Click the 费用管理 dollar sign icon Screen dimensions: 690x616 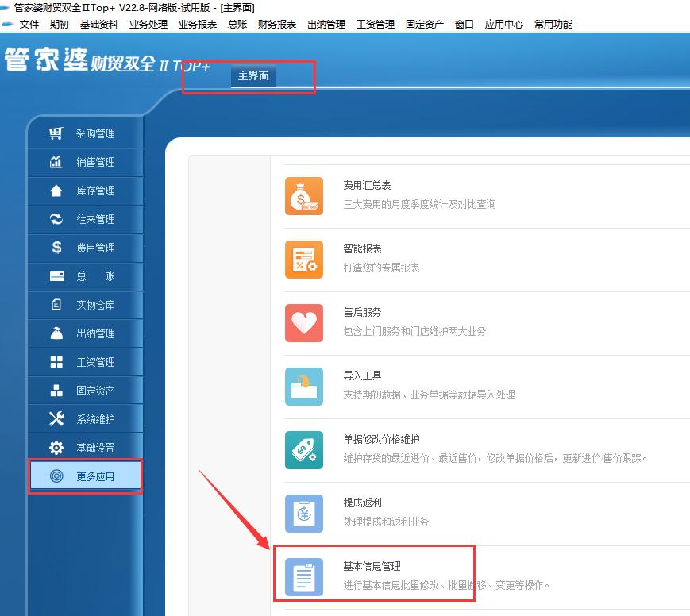click(x=56, y=248)
